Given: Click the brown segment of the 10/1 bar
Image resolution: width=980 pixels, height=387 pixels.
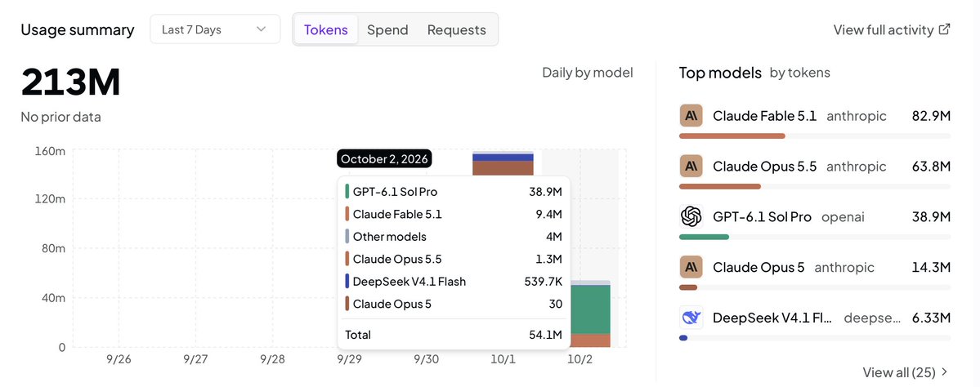Looking at the screenshot, I should click(503, 168).
